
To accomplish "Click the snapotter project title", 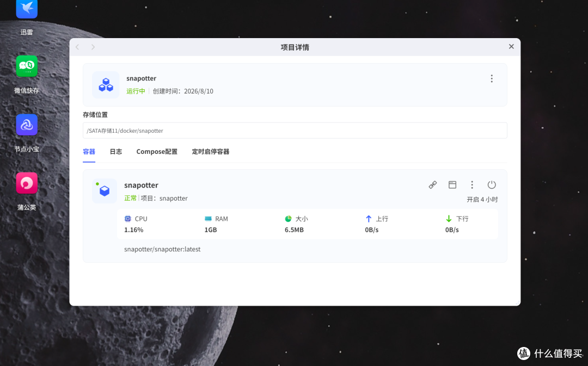I will coord(141,78).
